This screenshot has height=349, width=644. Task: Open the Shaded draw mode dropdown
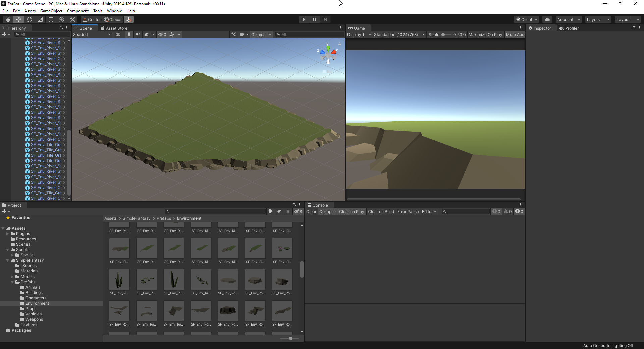click(x=92, y=34)
